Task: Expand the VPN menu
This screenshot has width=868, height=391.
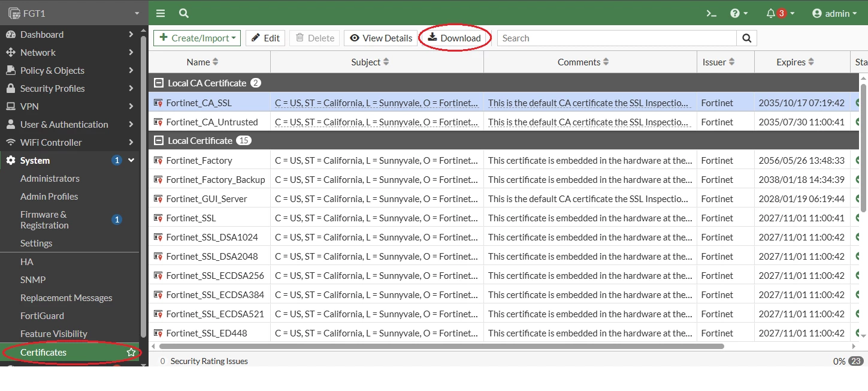Action: pyautogui.click(x=69, y=106)
